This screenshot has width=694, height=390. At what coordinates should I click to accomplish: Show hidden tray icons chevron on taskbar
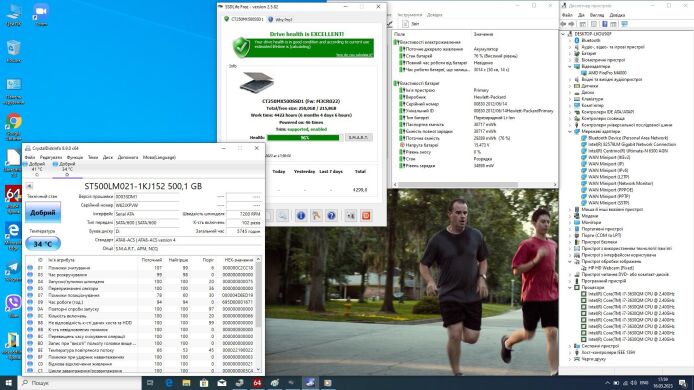click(608, 383)
